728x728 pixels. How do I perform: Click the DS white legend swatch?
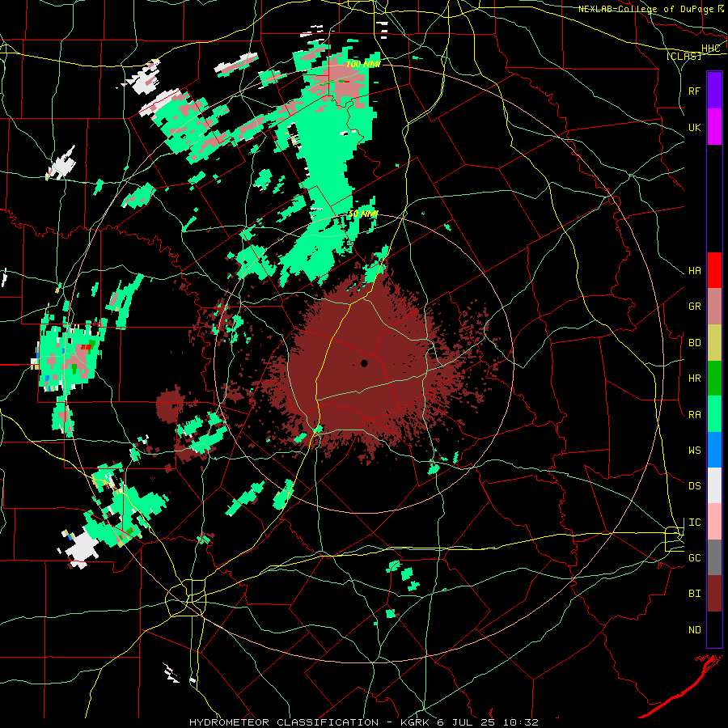tap(714, 485)
